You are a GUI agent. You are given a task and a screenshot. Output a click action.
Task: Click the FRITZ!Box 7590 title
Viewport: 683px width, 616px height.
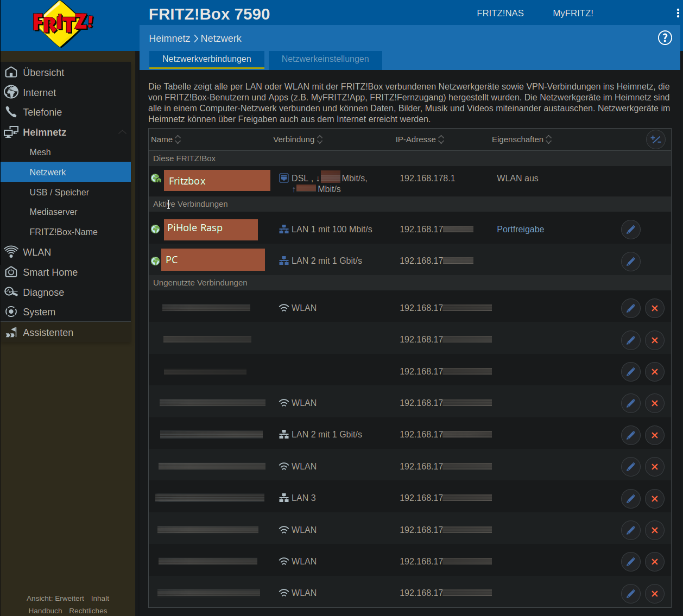(209, 14)
